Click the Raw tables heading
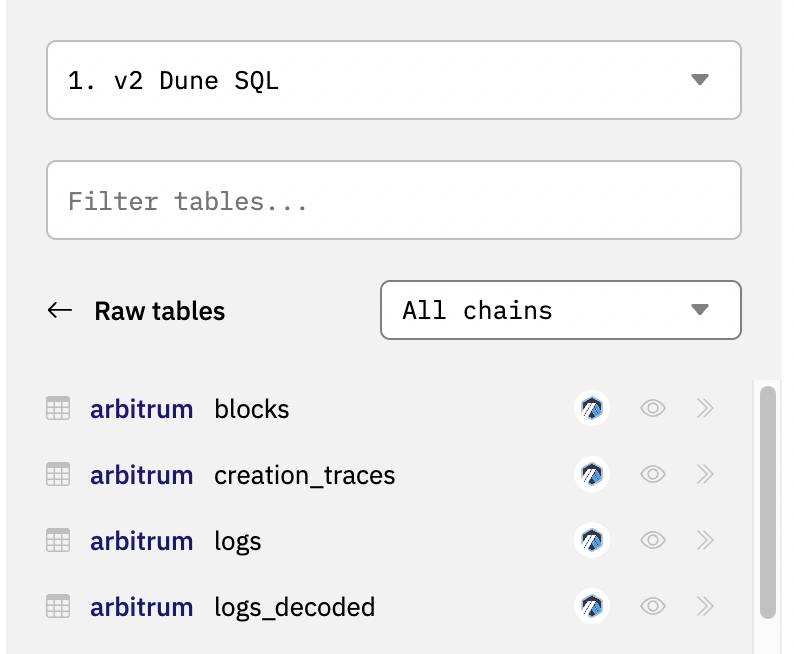 (160, 311)
